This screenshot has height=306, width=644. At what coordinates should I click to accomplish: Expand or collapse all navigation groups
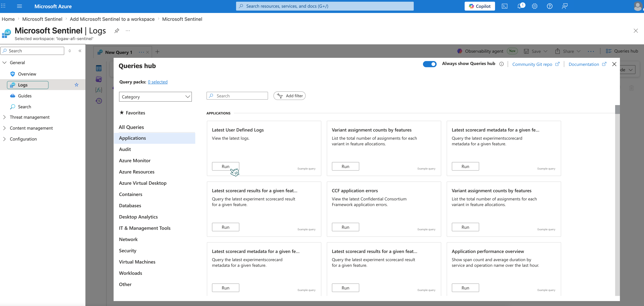(70, 51)
